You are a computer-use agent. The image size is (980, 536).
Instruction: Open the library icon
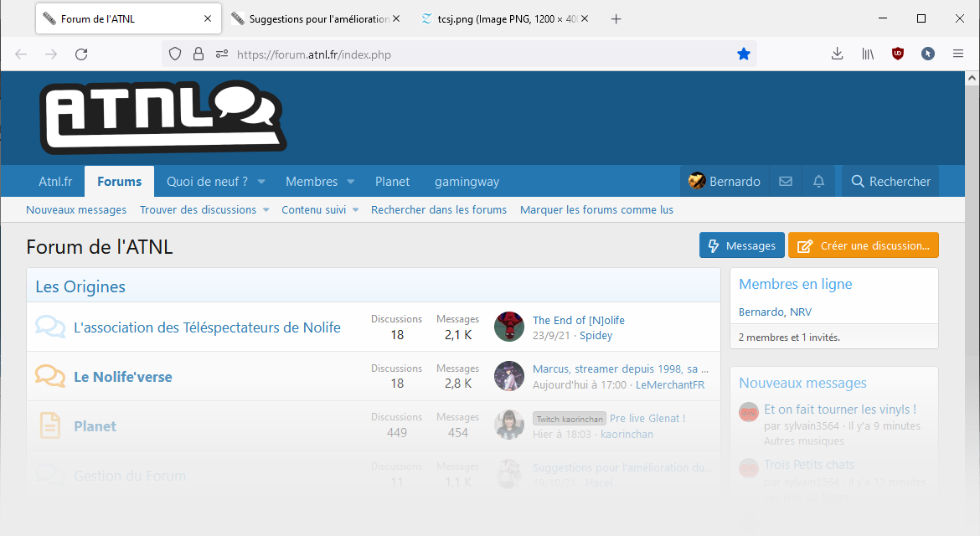tap(868, 54)
